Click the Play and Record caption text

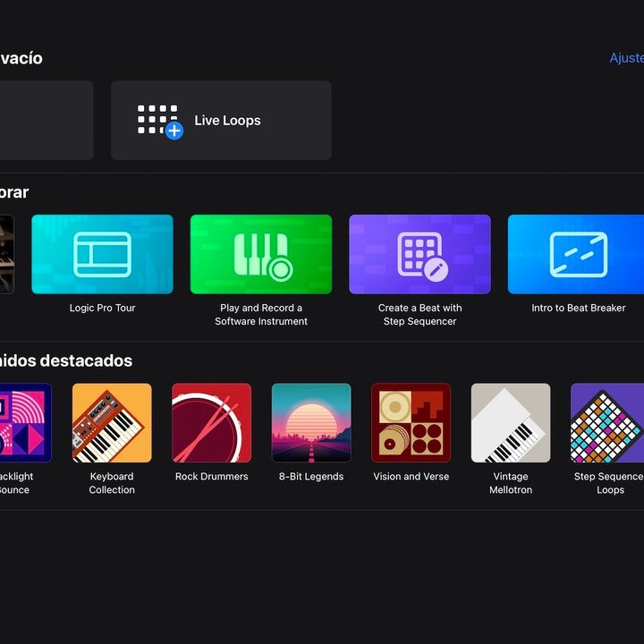click(x=261, y=314)
